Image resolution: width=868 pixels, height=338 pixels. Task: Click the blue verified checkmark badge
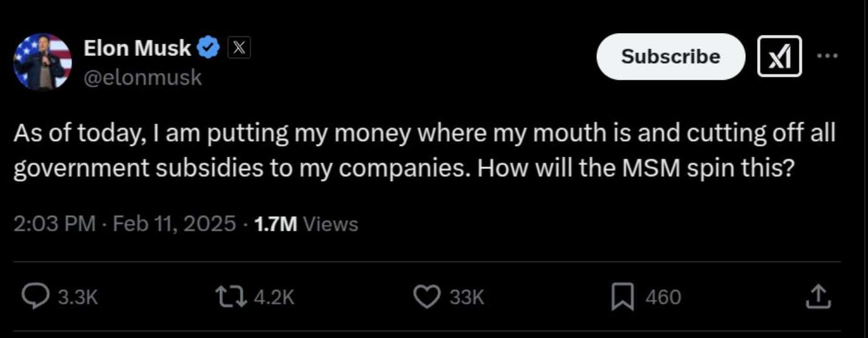point(209,47)
